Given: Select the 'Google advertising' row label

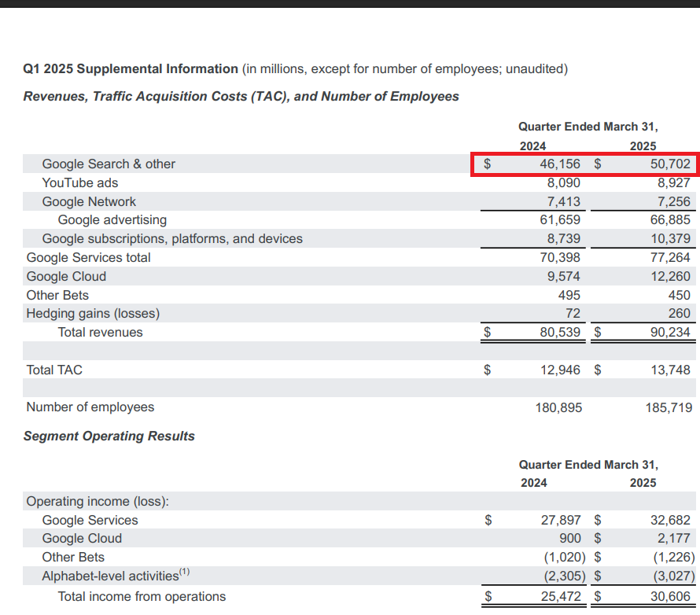Looking at the screenshot, I should coord(112,220).
